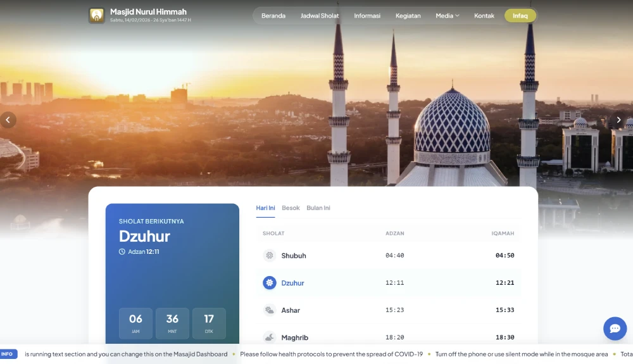Open the chat bubble widget
This screenshot has width=633, height=364.
pos(615,329)
